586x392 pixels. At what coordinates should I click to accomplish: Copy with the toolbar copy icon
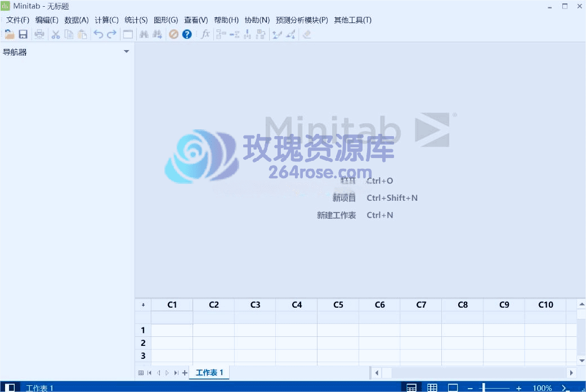coord(69,34)
